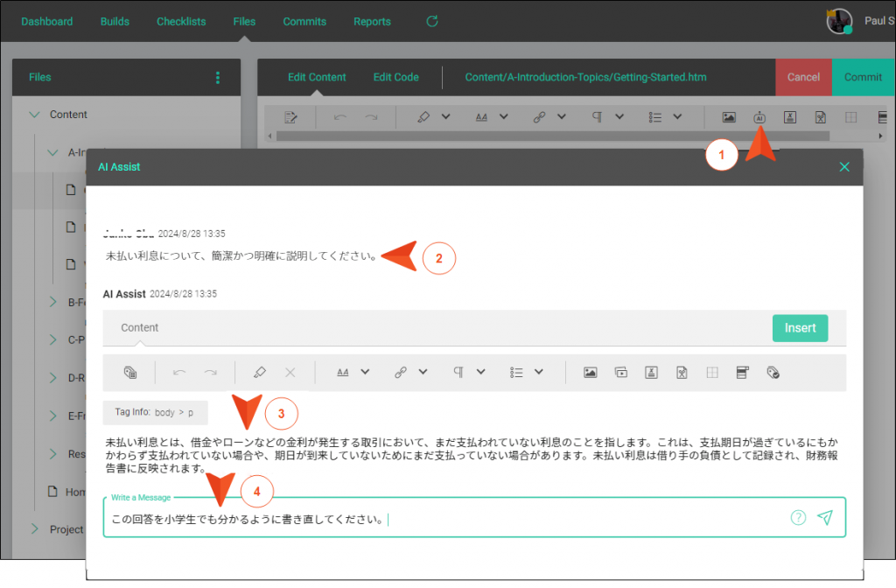Viewport: 896px width, 588px height.
Task: Click the snippet icon in main editor toolbar
Action: (820, 117)
